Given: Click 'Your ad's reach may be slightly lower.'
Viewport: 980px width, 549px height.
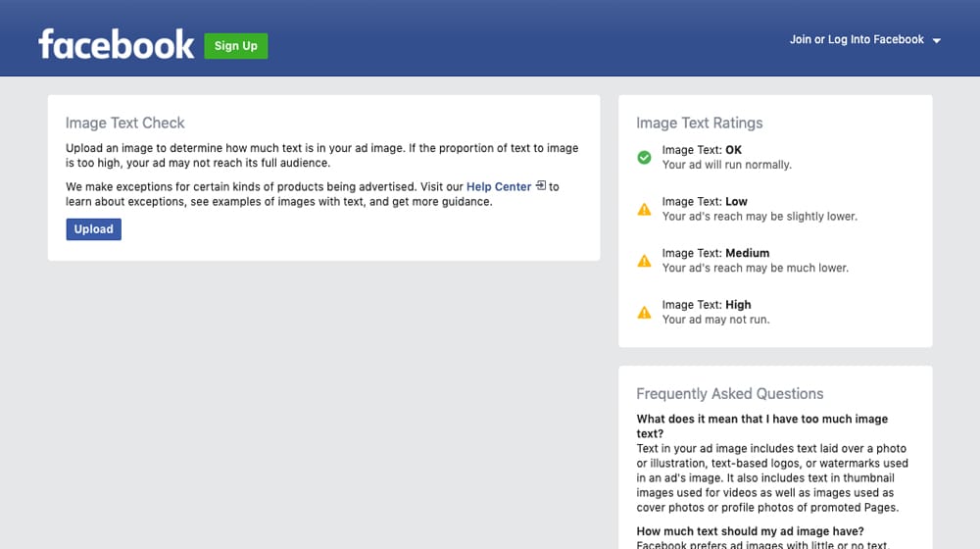Looking at the screenshot, I should pyautogui.click(x=759, y=217).
